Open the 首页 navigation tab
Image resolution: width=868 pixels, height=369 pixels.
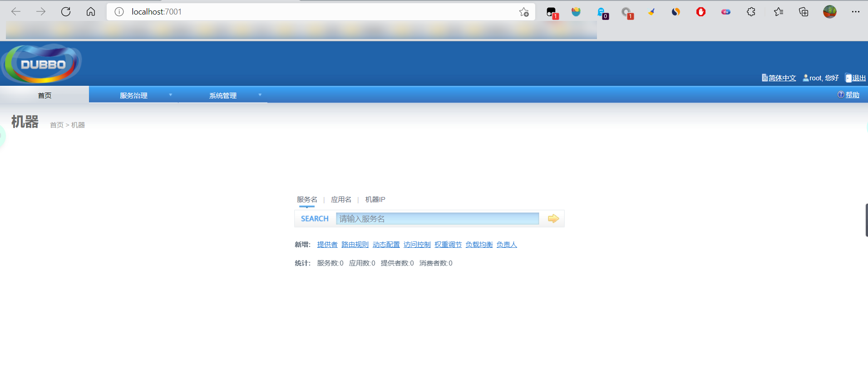44,95
